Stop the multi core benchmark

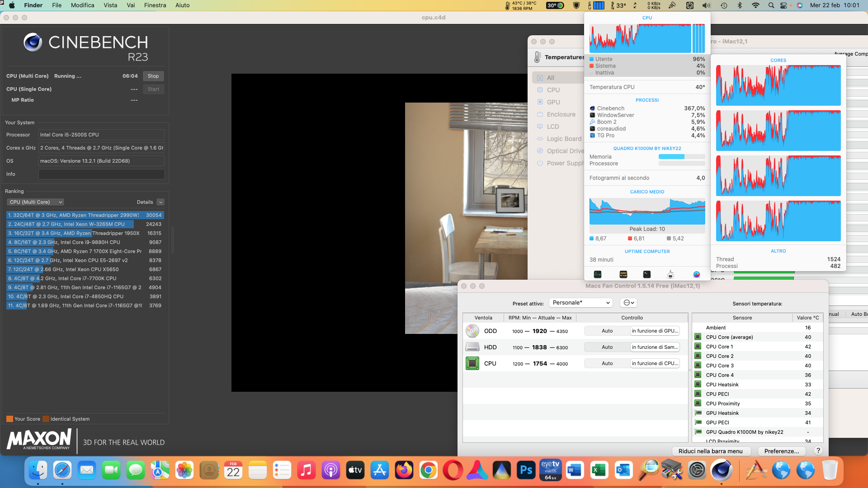pyautogui.click(x=153, y=76)
